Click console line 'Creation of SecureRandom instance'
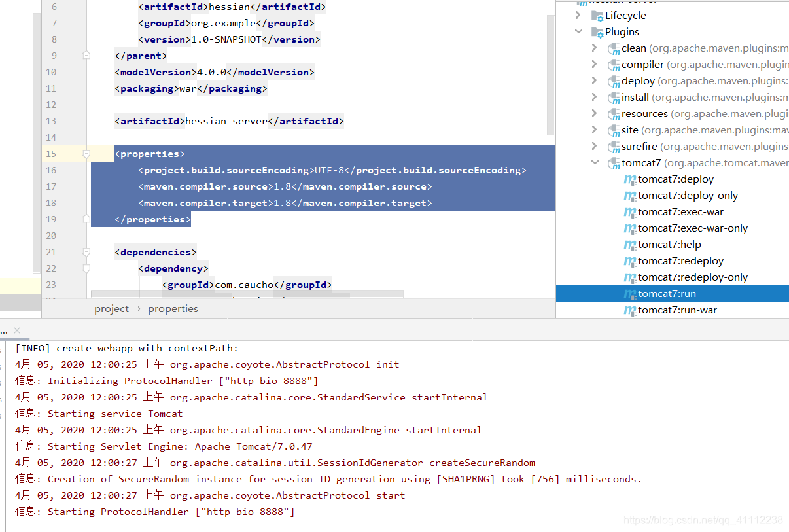 [x=328, y=479]
